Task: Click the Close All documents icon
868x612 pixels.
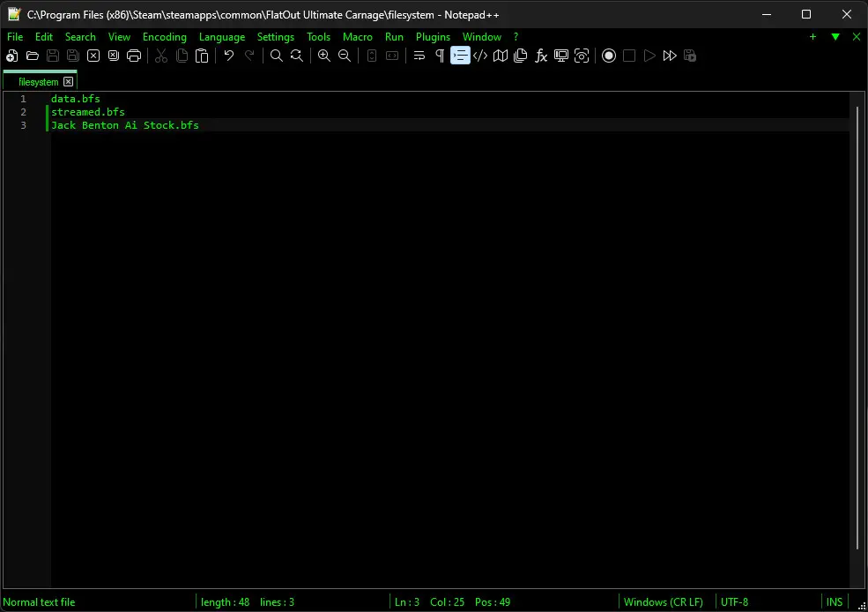Action: 114,56
